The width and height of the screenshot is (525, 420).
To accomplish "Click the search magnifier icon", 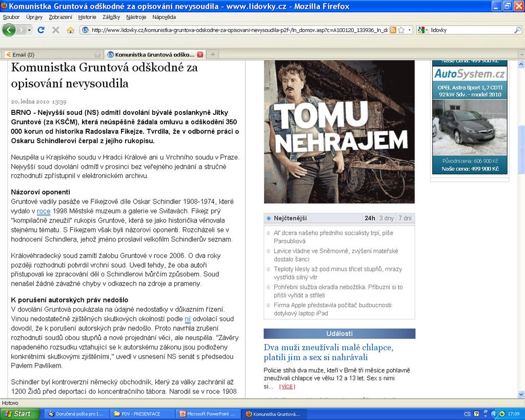I will pos(518,30).
